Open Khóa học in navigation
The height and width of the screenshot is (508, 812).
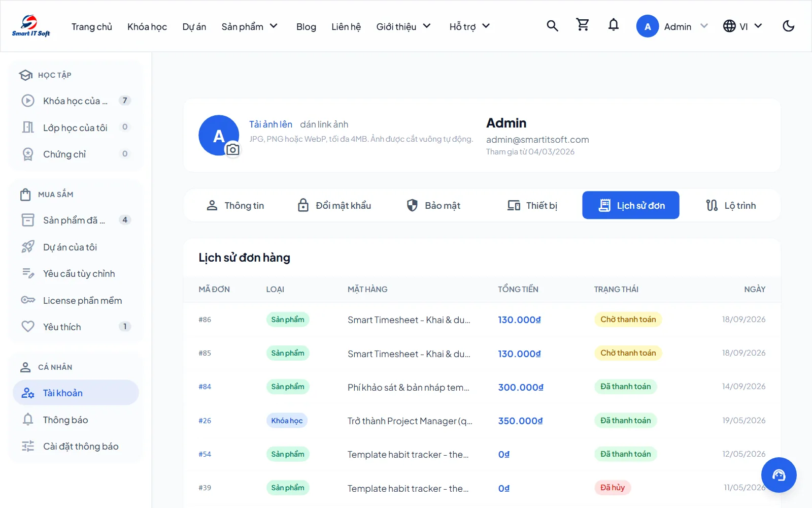click(x=147, y=26)
